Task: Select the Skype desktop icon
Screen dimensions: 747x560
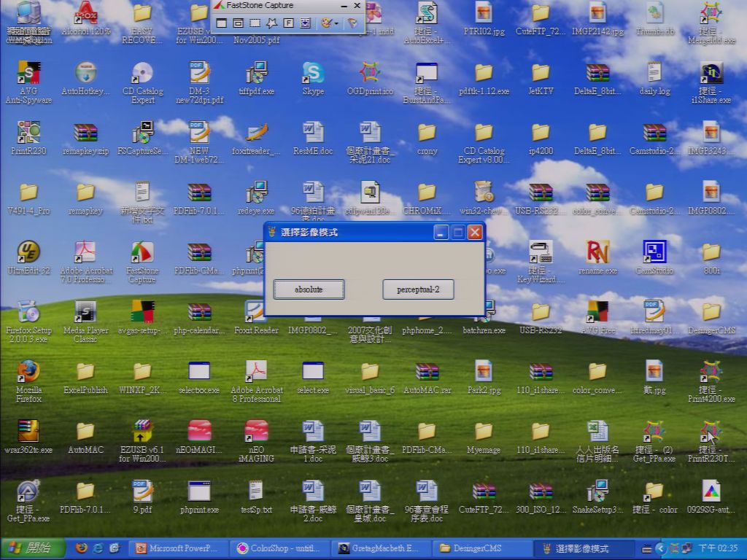Action: [x=313, y=79]
